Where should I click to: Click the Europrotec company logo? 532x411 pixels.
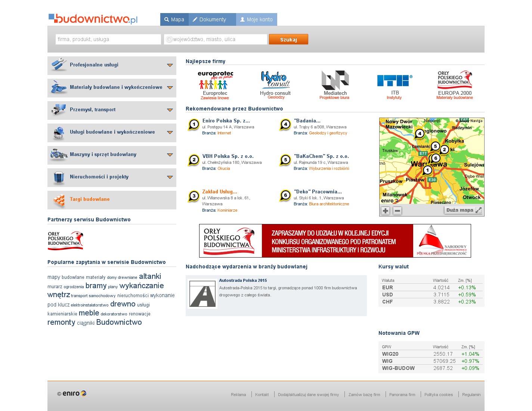click(x=215, y=80)
